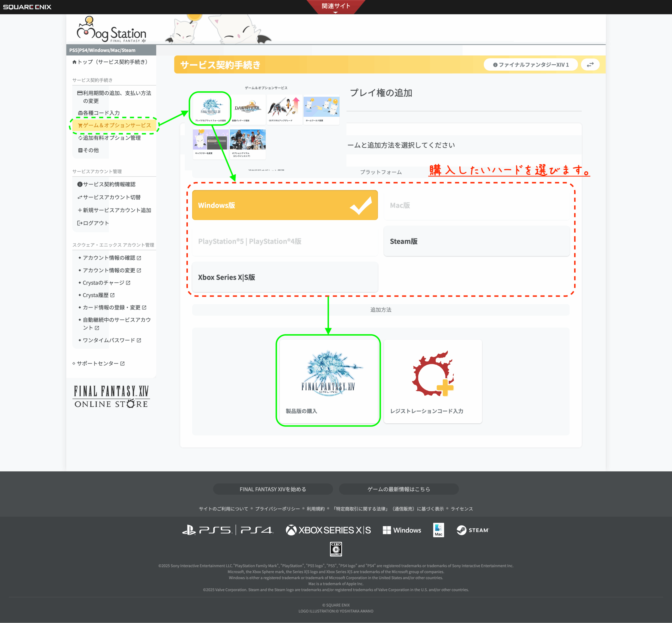Open プライバシーポリシー footer link
The width and height of the screenshot is (672, 623).
click(x=277, y=509)
